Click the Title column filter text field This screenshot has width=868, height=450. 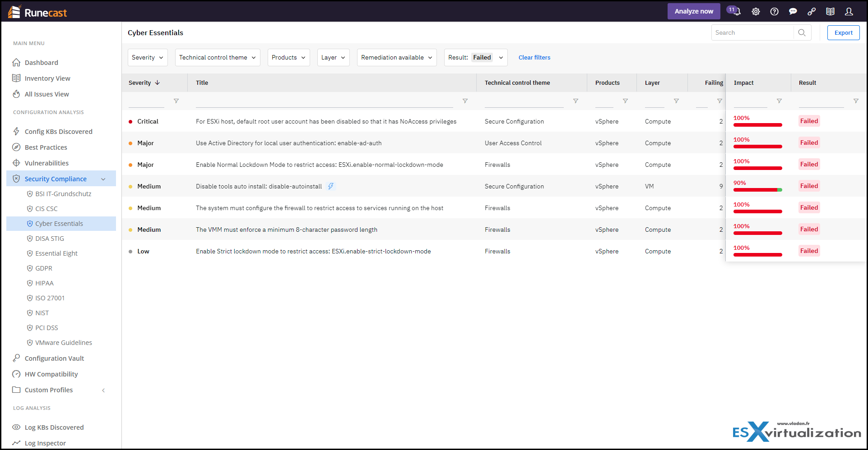(324, 101)
